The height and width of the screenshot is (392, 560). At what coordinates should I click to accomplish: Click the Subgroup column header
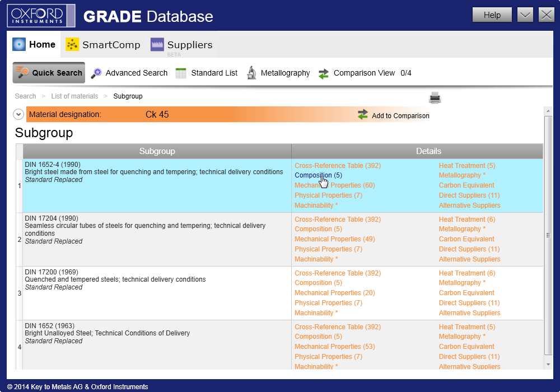(x=157, y=151)
